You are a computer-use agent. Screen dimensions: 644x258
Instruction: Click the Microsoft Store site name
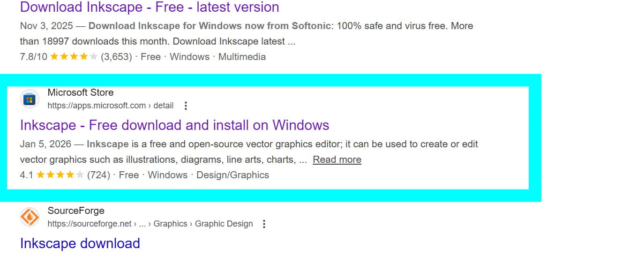click(x=81, y=92)
